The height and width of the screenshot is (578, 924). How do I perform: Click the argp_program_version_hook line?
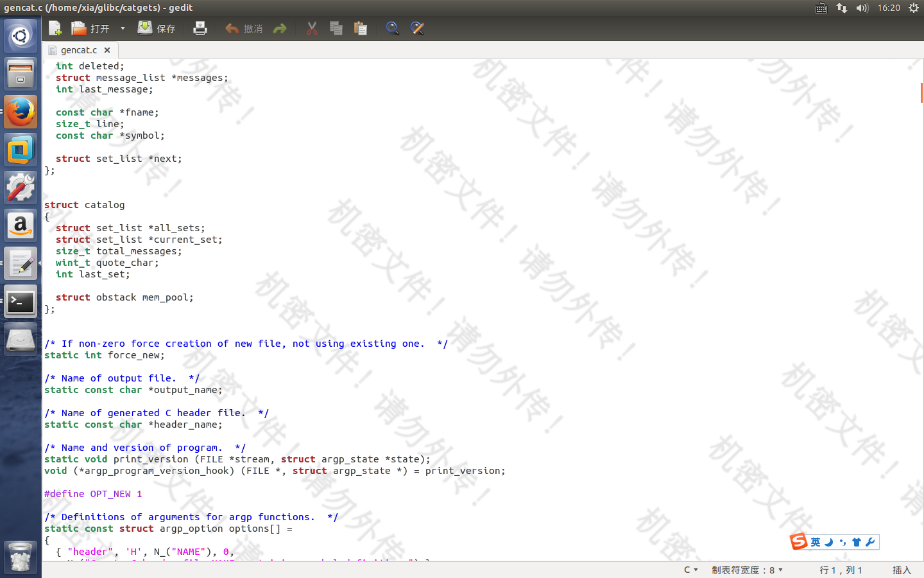coord(275,471)
